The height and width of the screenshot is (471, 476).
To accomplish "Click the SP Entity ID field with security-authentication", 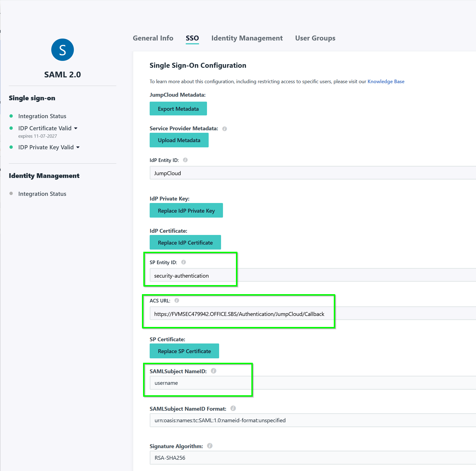I will (x=313, y=275).
